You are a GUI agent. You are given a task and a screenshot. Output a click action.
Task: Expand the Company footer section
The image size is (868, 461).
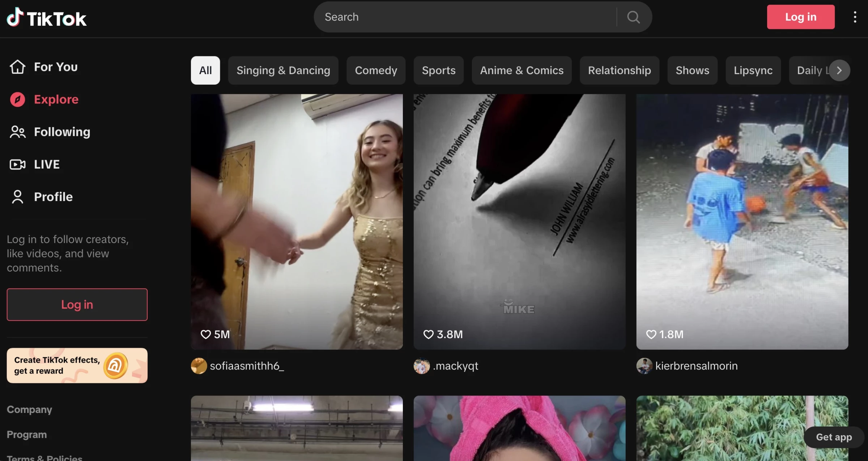click(x=30, y=409)
